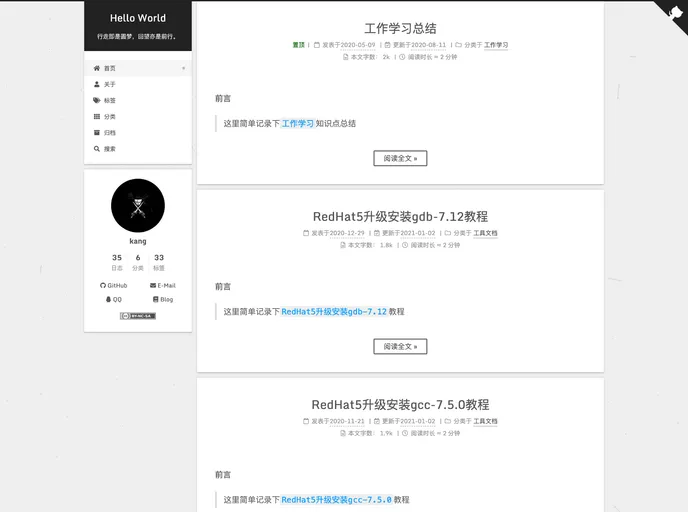Viewport: 688px width, 512px height.
Task: Click the 35 日志 posts count
Action: pos(117,262)
